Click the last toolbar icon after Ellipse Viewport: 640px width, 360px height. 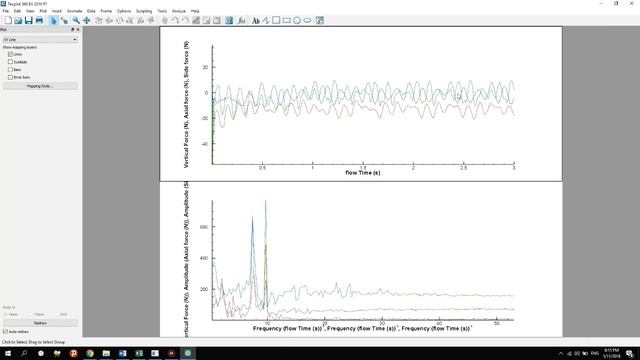coord(320,20)
